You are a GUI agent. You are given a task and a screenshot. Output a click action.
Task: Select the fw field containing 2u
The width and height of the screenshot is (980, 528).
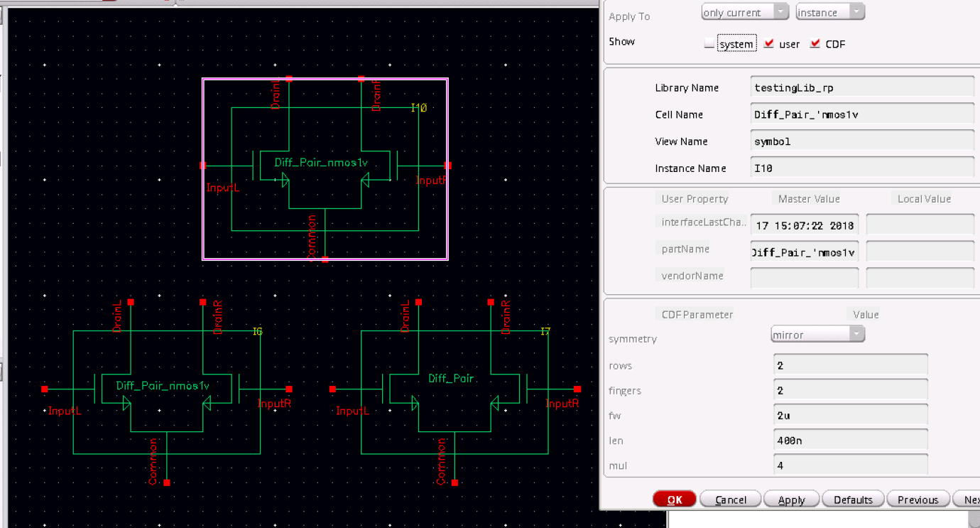(x=850, y=415)
